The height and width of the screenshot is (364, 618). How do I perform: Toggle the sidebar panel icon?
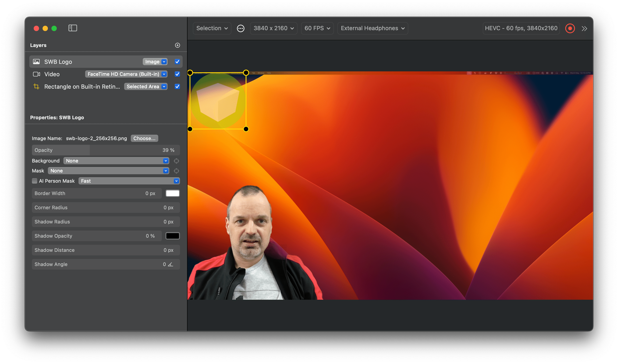coord(72,28)
